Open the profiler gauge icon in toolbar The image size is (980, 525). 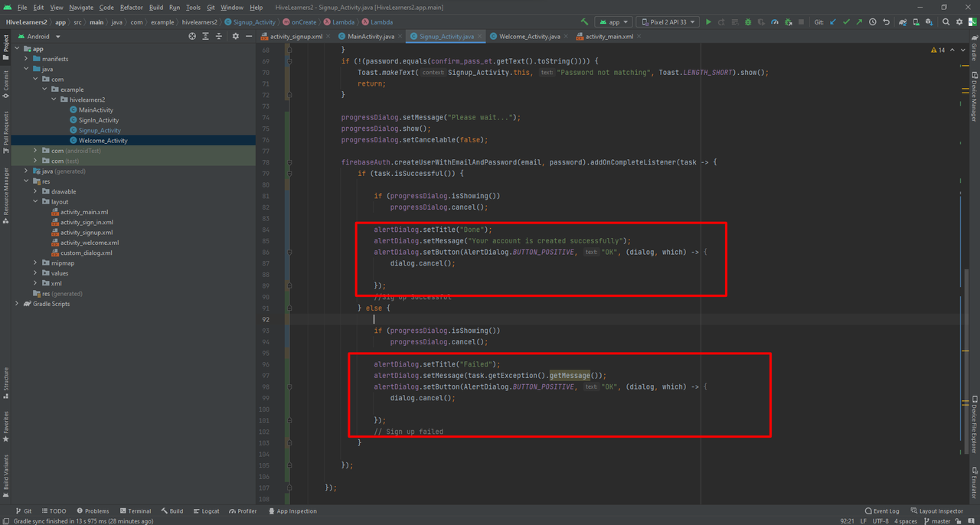tap(775, 22)
